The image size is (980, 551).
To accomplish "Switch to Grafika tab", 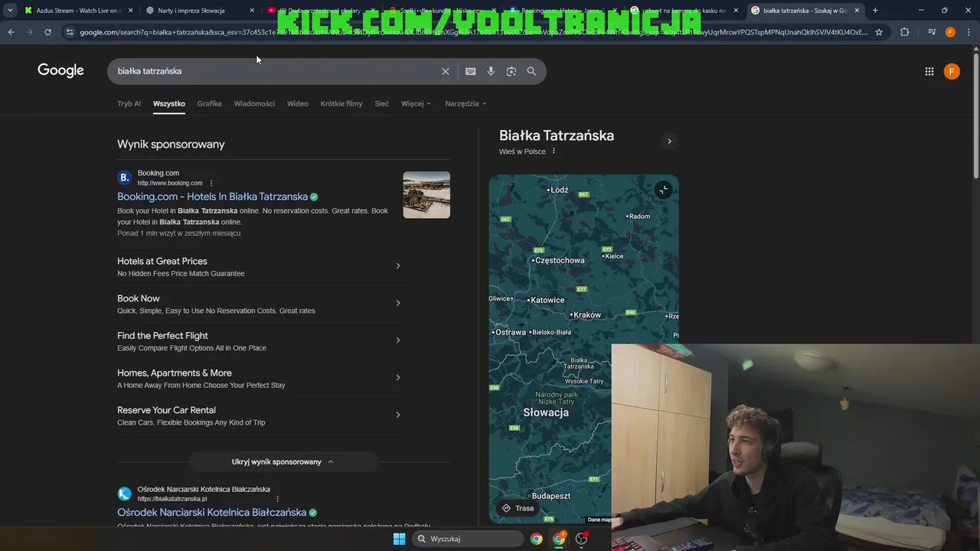I will point(209,103).
